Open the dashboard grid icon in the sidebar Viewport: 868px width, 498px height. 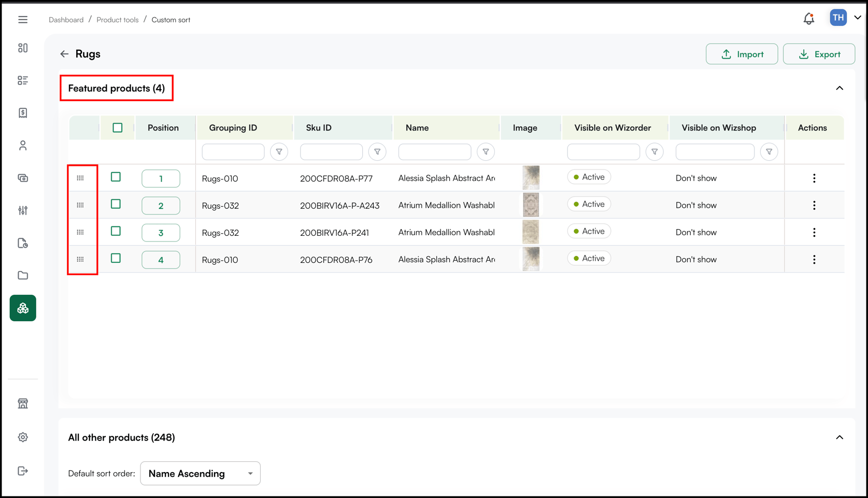click(x=23, y=48)
